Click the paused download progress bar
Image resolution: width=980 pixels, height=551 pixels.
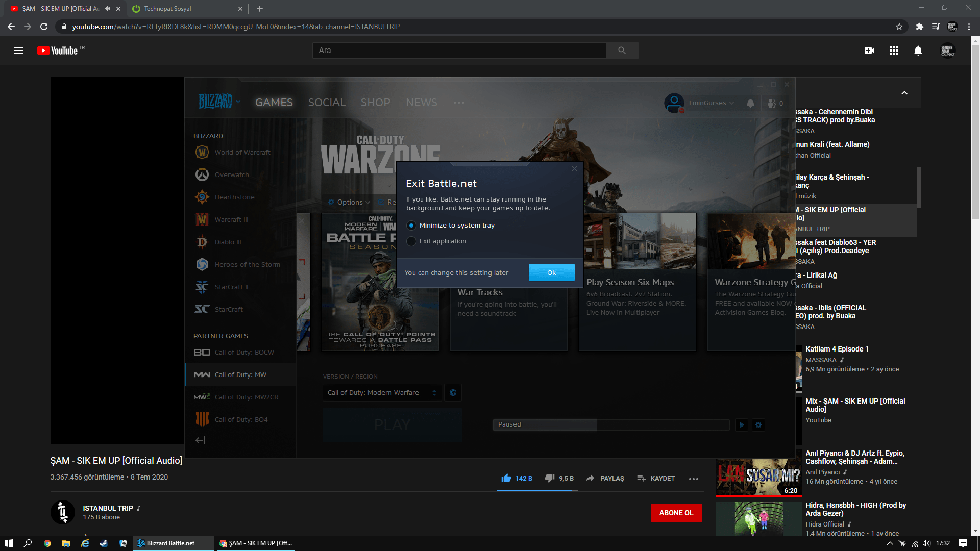click(610, 424)
